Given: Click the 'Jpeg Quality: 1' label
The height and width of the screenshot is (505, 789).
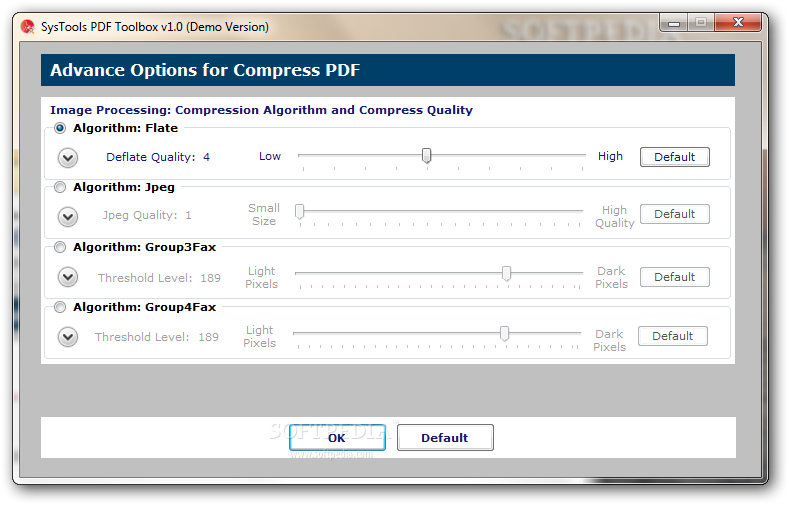Looking at the screenshot, I should pos(147,215).
